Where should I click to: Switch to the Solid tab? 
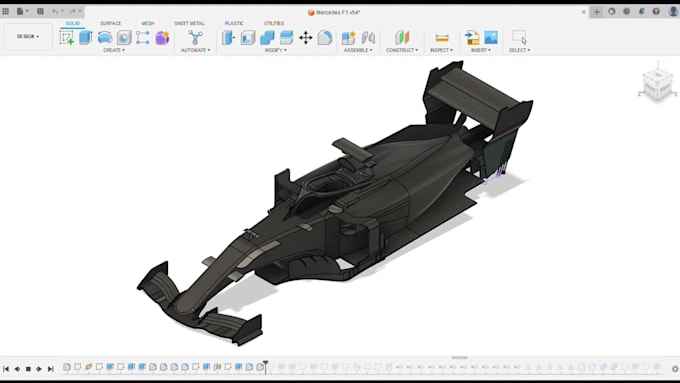(x=72, y=23)
